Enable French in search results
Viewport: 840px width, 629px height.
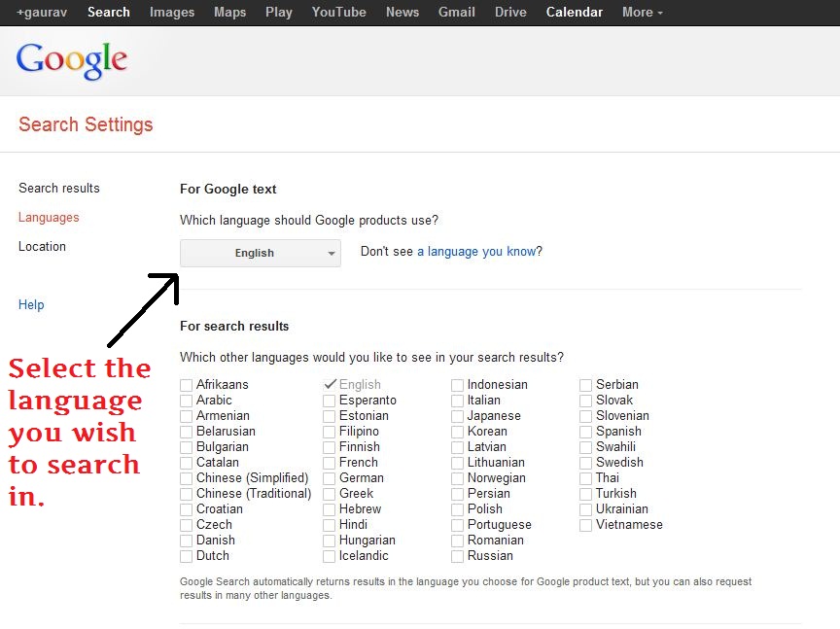tap(330, 463)
